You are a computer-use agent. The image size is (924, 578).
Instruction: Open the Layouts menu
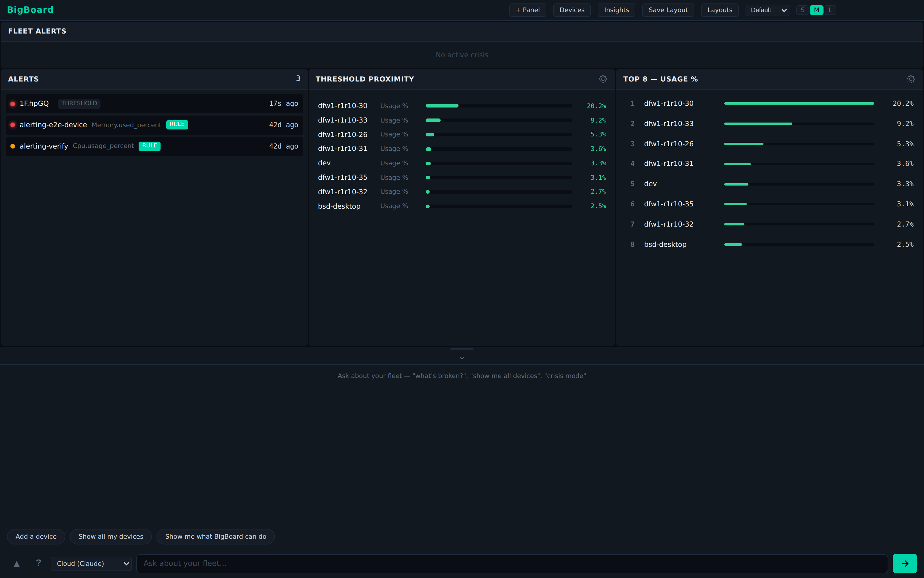719,10
